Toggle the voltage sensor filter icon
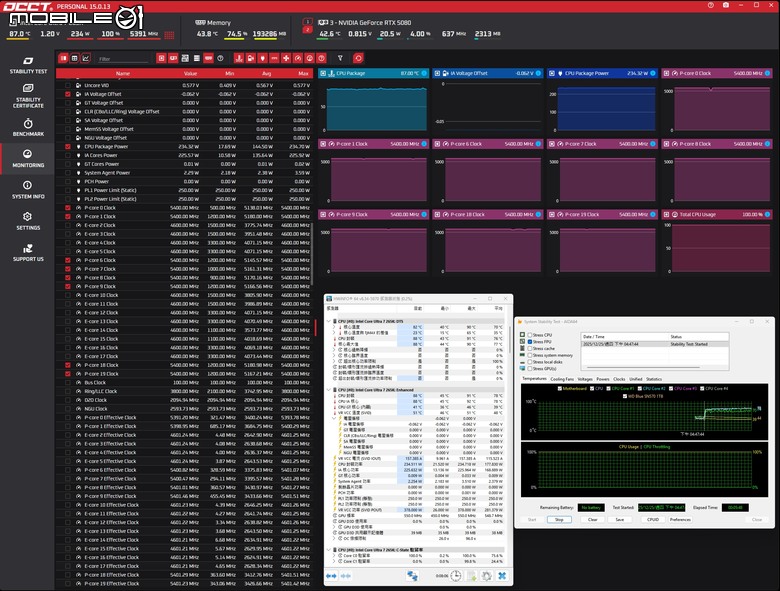Image resolution: width=780 pixels, height=591 pixels. [x=251, y=58]
